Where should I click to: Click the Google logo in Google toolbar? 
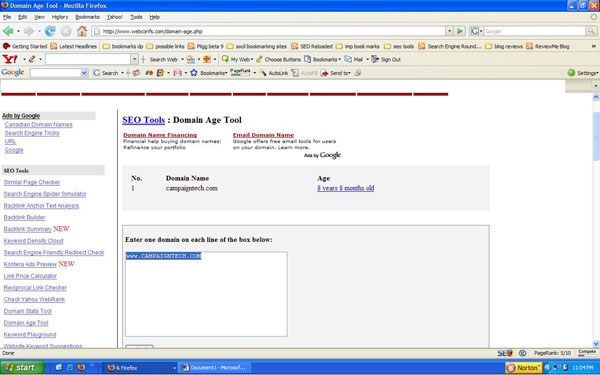pyautogui.click(x=13, y=72)
